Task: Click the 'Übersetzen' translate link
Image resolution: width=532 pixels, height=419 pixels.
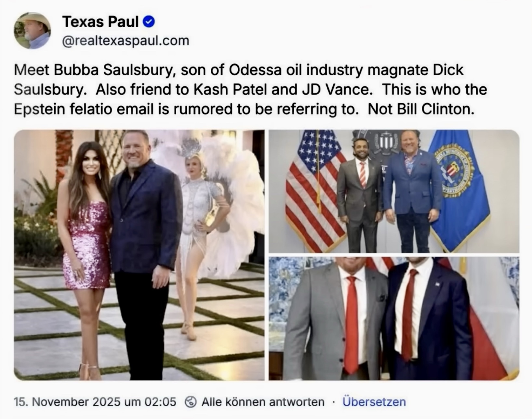Action: coord(374,402)
